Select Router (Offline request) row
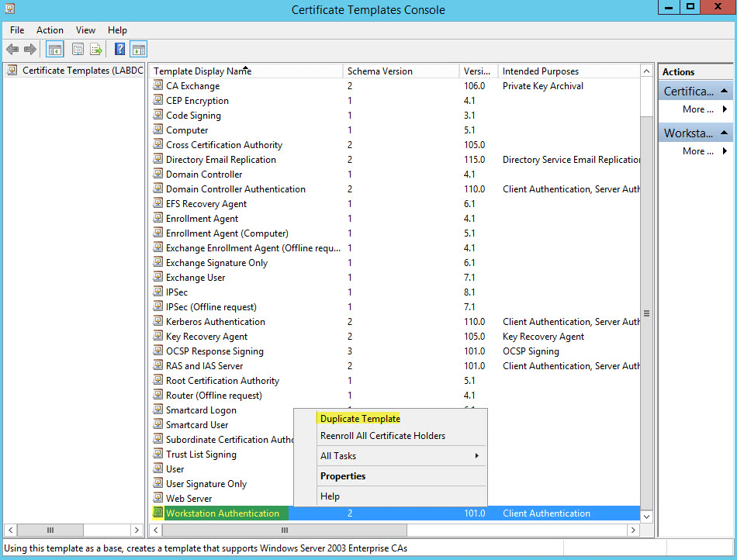 coord(395,395)
